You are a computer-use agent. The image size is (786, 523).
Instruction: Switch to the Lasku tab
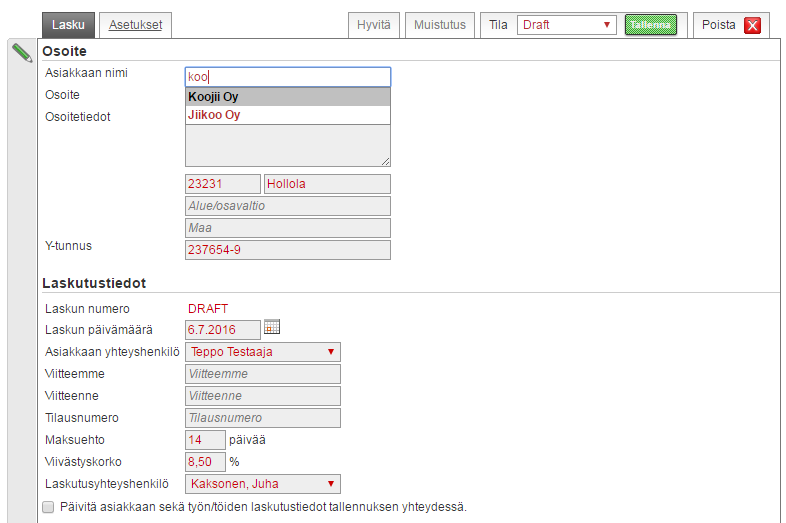click(x=69, y=25)
